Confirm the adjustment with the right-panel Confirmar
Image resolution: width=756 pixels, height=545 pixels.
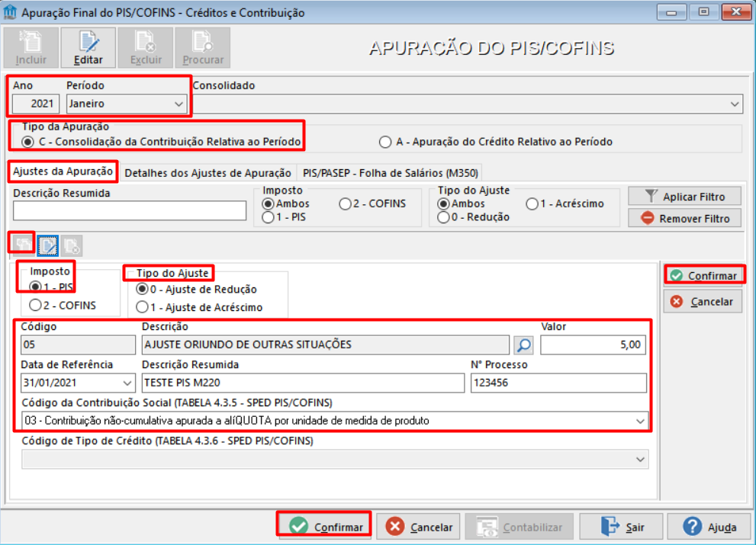pos(704,276)
